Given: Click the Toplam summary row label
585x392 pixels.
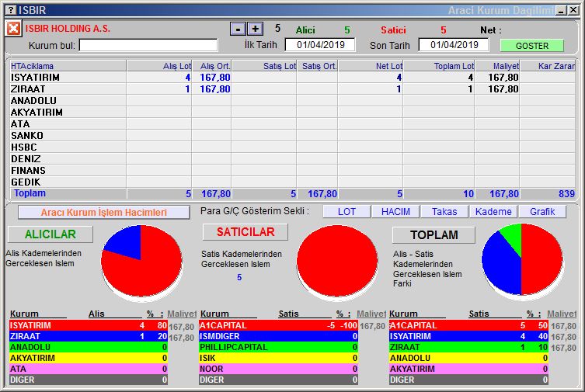Looking at the screenshot, I should click(30, 193).
